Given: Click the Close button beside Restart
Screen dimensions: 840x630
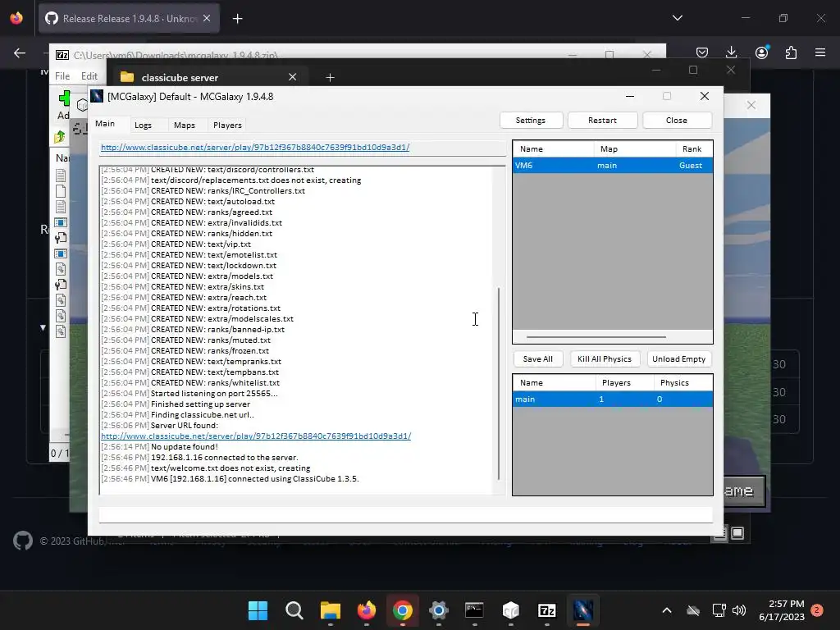Looking at the screenshot, I should point(677,120).
